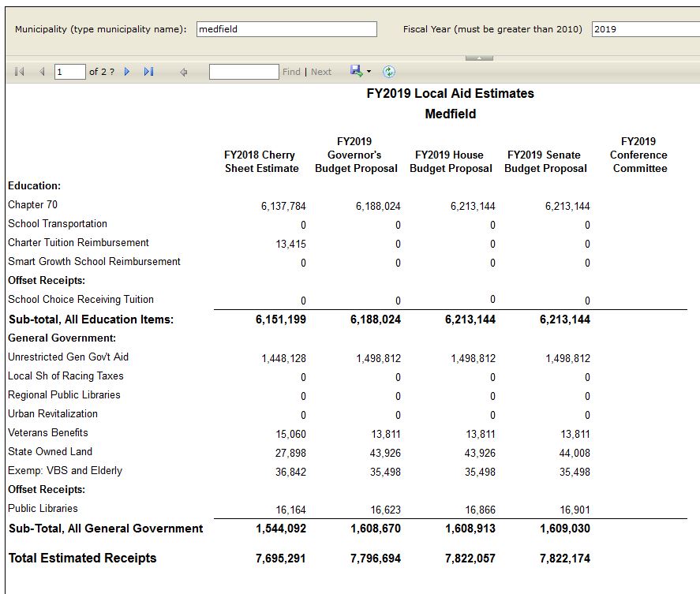This screenshot has width=700, height=594.
Task: Click School Transportation row label
Action: [x=58, y=223]
